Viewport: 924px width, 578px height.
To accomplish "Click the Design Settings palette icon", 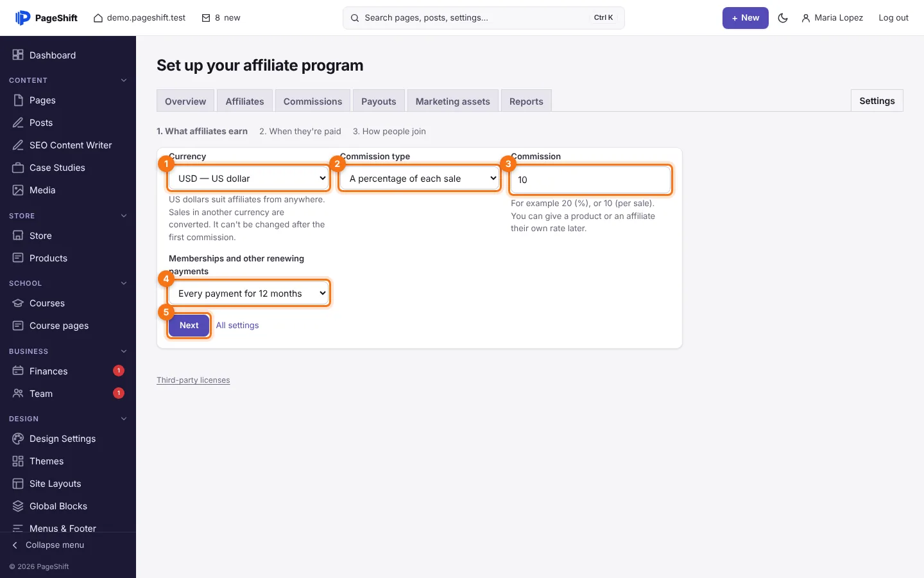I will (x=18, y=439).
